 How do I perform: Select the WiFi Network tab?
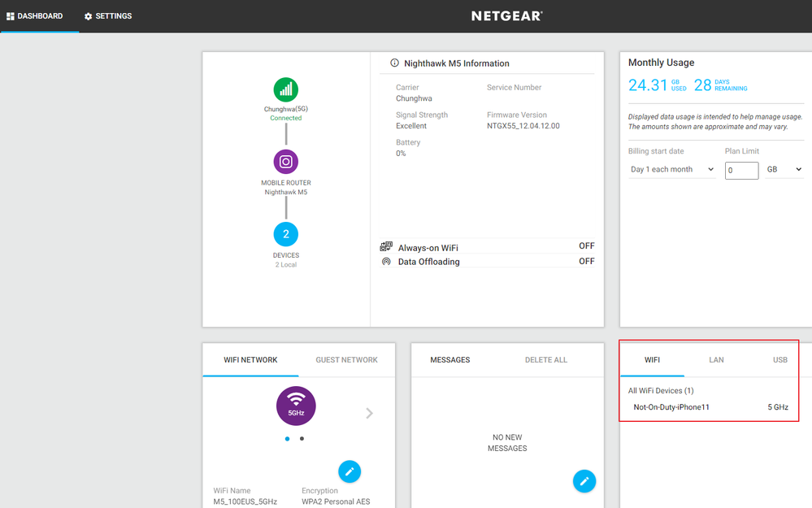pyautogui.click(x=250, y=360)
